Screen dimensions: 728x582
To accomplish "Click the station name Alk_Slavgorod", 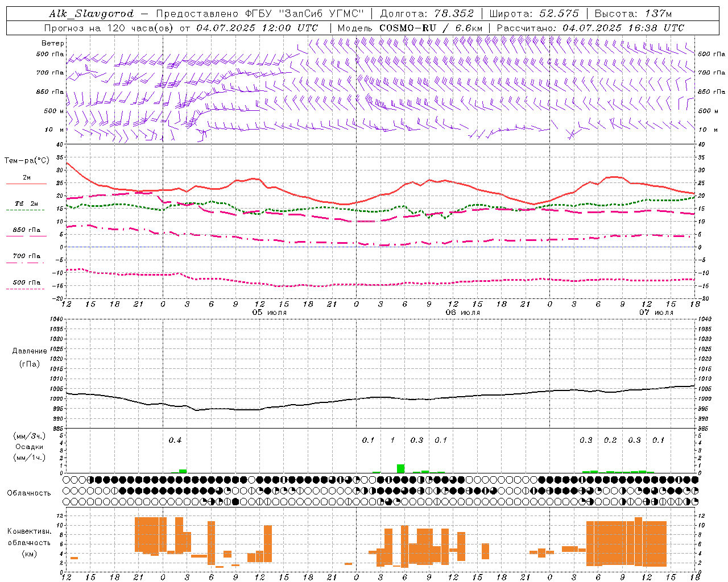I will point(92,14).
